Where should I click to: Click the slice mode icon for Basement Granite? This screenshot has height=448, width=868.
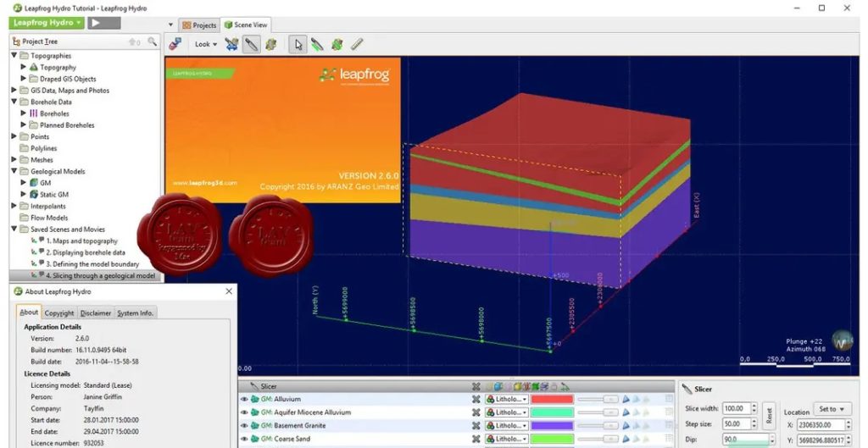point(626,426)
